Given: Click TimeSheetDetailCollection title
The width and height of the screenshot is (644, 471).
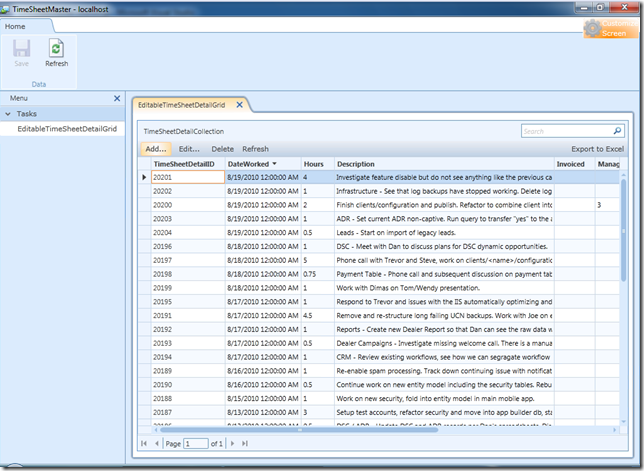Looking at the screenshot, I should tap(184, 131).
